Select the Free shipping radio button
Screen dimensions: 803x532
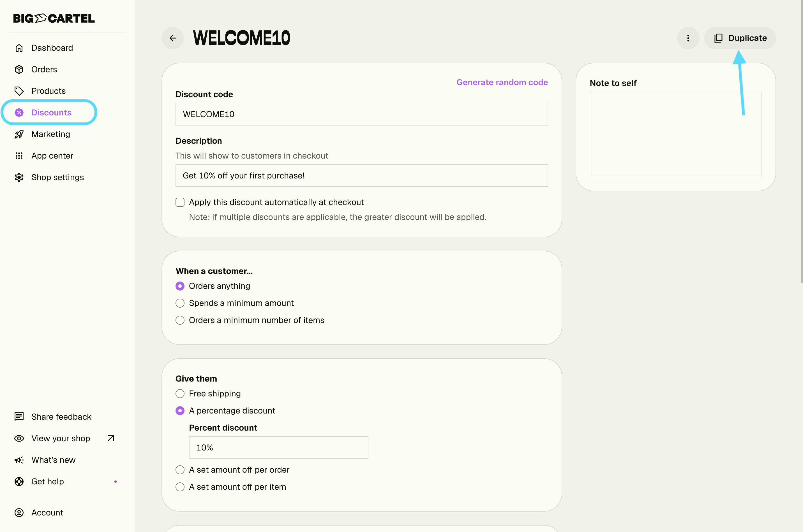pos(180,394)
